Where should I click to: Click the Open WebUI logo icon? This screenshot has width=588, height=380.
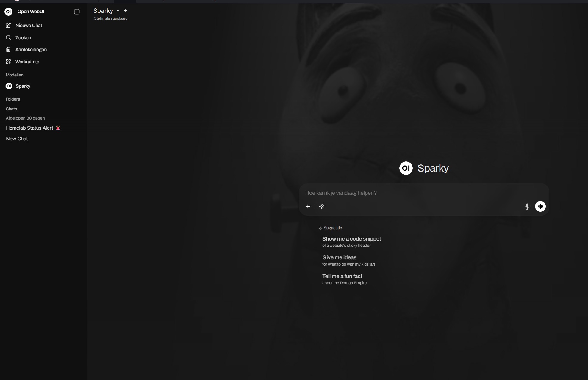[8, 12]
